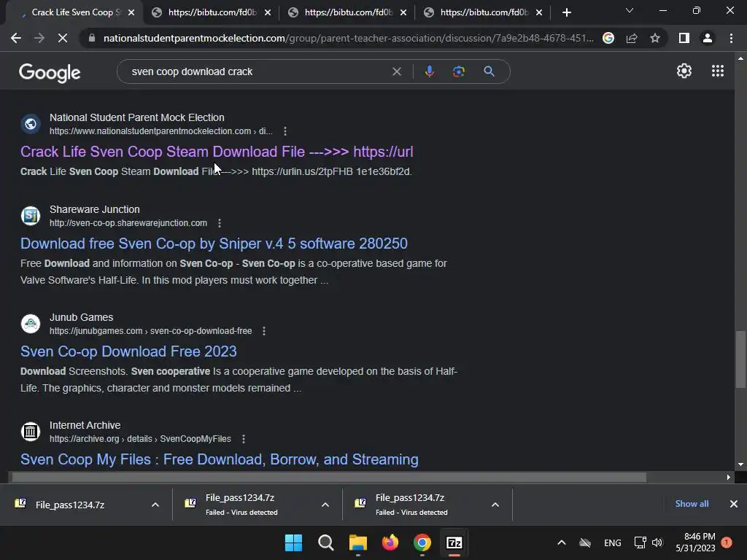Click the scroll-down arrow of the page
Viewport: 747px width, 560px height.
click(x=740, y=464)
